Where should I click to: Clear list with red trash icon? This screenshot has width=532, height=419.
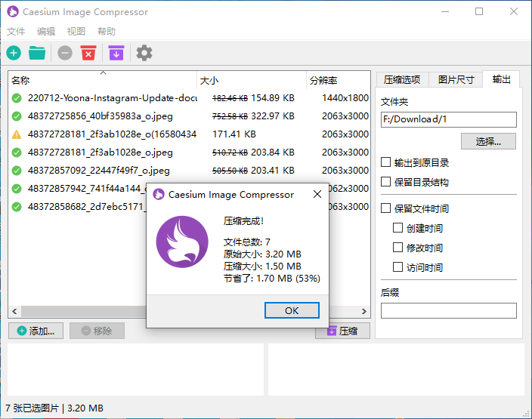(88, 53)
